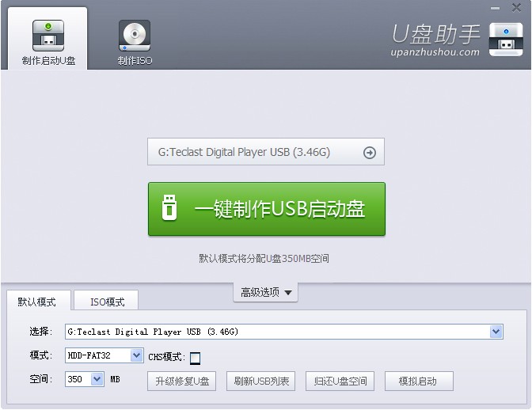Open the 选择 drive dropdown list
Viewport: 532px width, 410px height.
point(496,332)
